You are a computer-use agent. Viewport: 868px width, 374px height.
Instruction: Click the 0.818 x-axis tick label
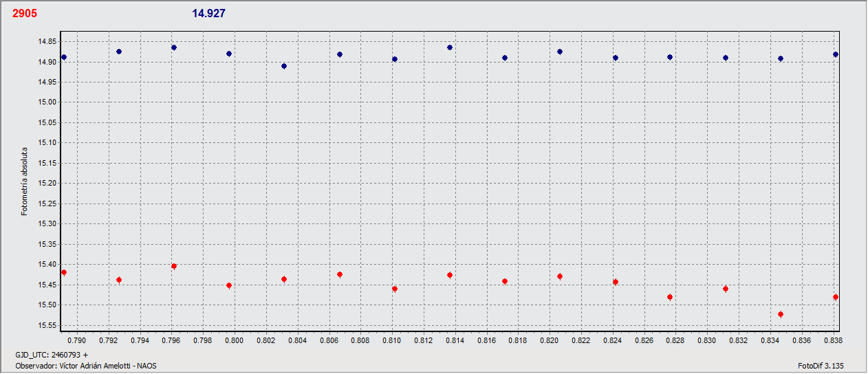point(518,340)
